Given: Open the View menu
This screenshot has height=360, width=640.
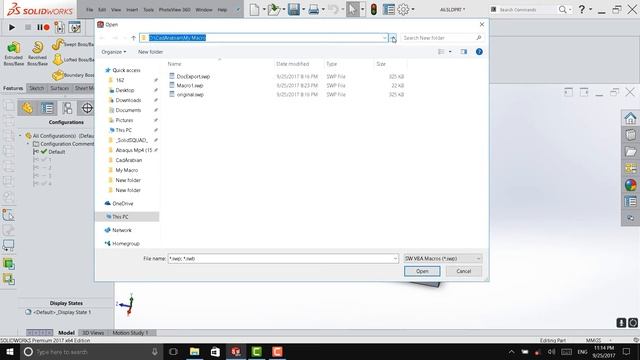Looking at the screenshot, I should [116, 9].
